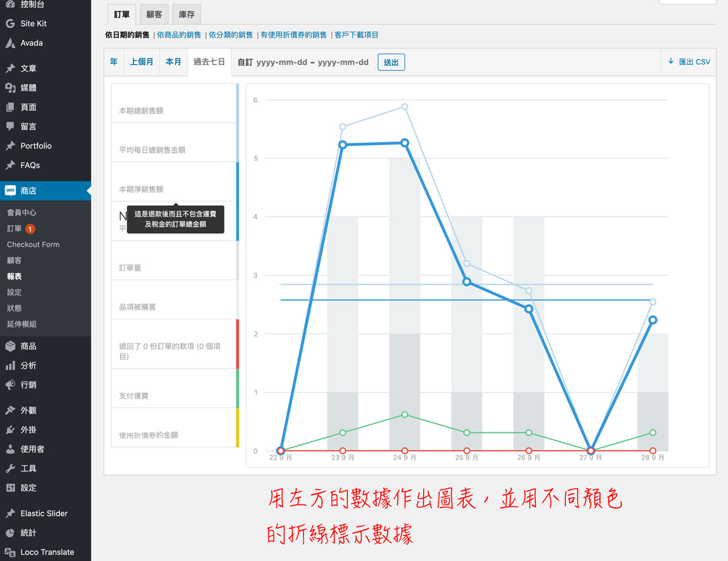Highlight 品項被購買 legend series
This screenshot has height=561, width=728.
click(x=175, y=299)
